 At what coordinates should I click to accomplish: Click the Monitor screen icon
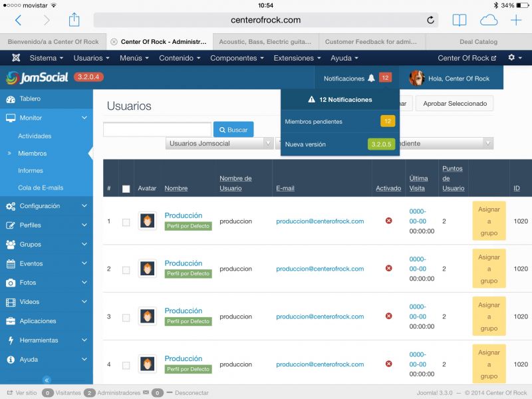11,118
